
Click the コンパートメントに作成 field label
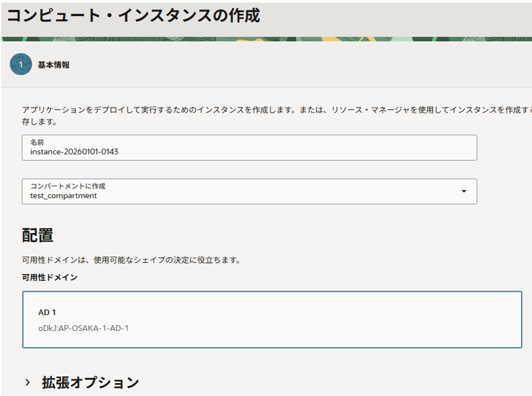click(68, 186)
